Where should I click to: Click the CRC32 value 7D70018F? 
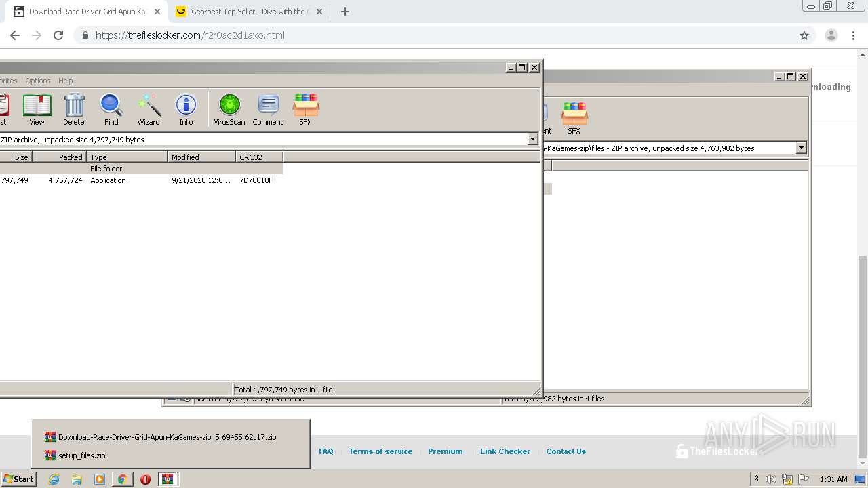[x=256, y=180]
